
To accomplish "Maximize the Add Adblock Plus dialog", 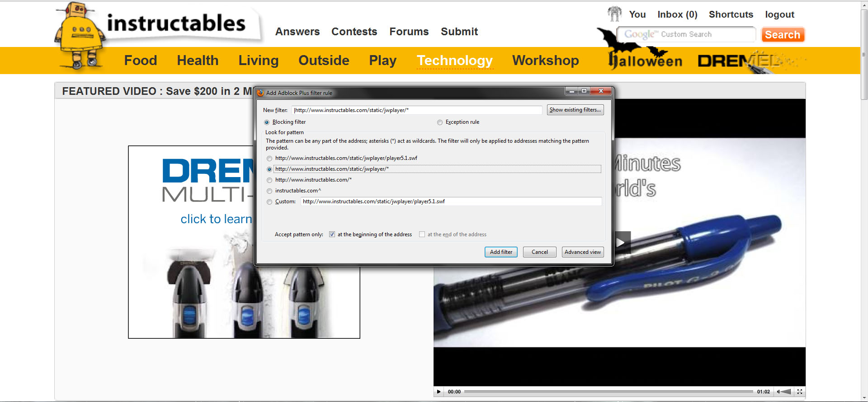I will tap(584, 91).
